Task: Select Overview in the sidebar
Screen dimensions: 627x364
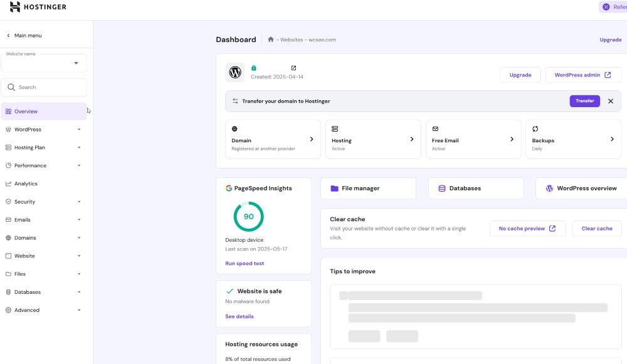Action: tap(44, 112)
